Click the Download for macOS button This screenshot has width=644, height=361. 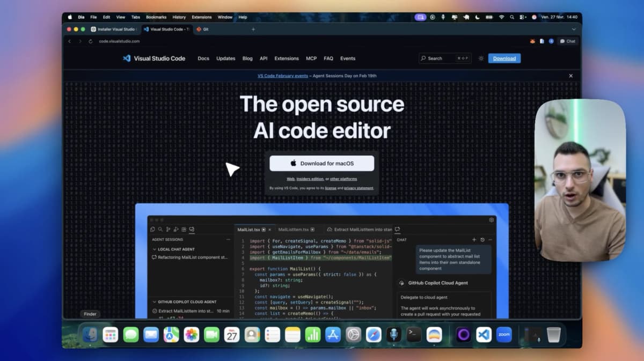point(321,164)
